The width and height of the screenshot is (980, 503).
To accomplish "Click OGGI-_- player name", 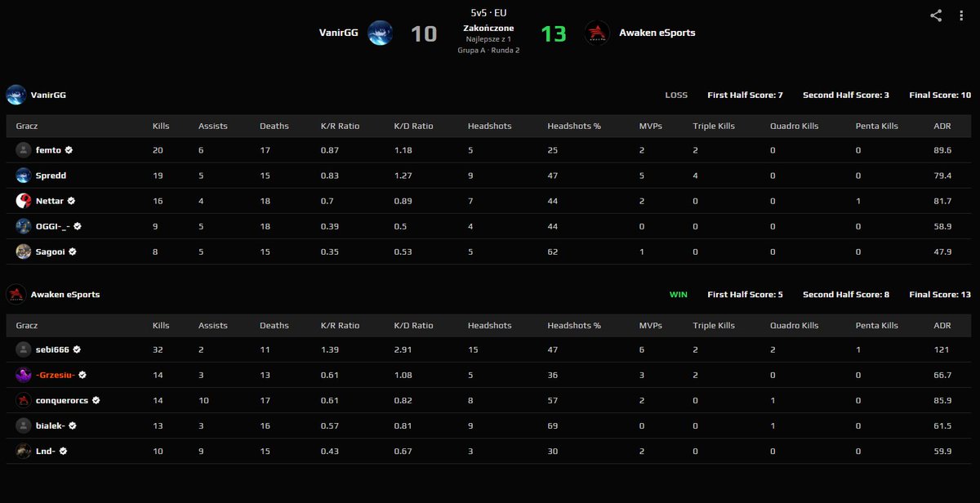I will click(53, 226).
